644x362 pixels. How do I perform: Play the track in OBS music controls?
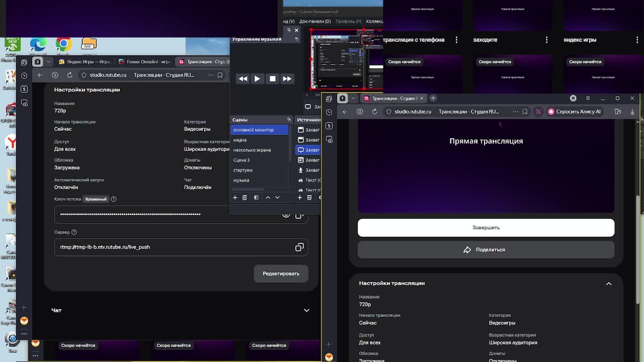[x=257, y=79]
